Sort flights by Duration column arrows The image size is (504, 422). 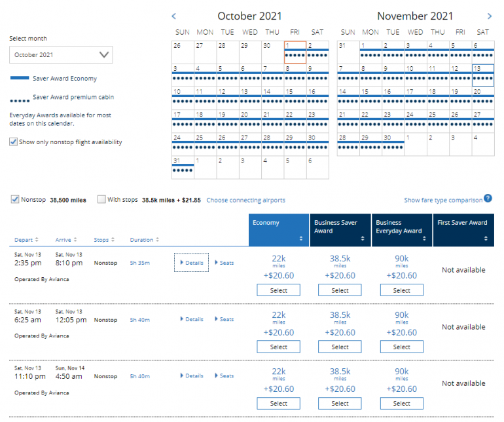(x=156, y=240)
